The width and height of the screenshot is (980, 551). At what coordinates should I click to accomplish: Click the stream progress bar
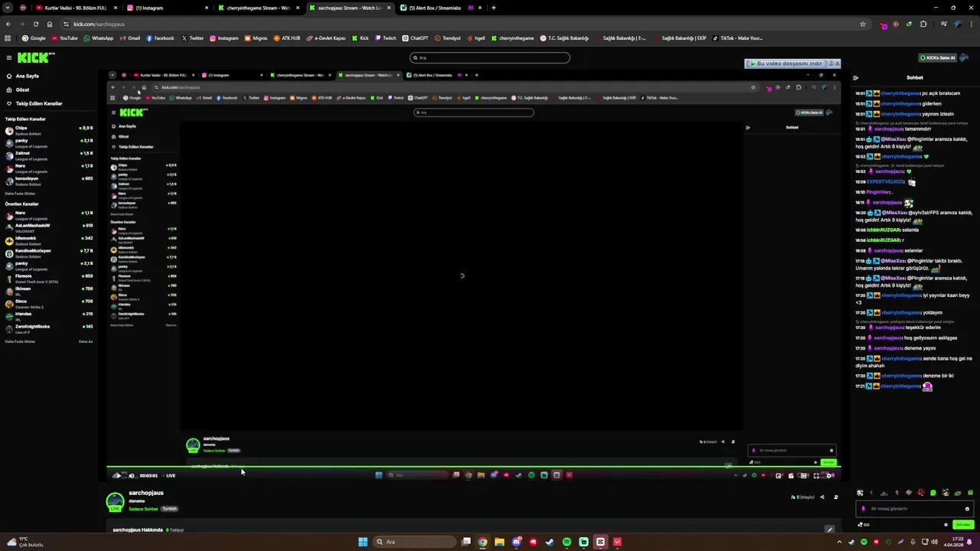tap(473, 467)
